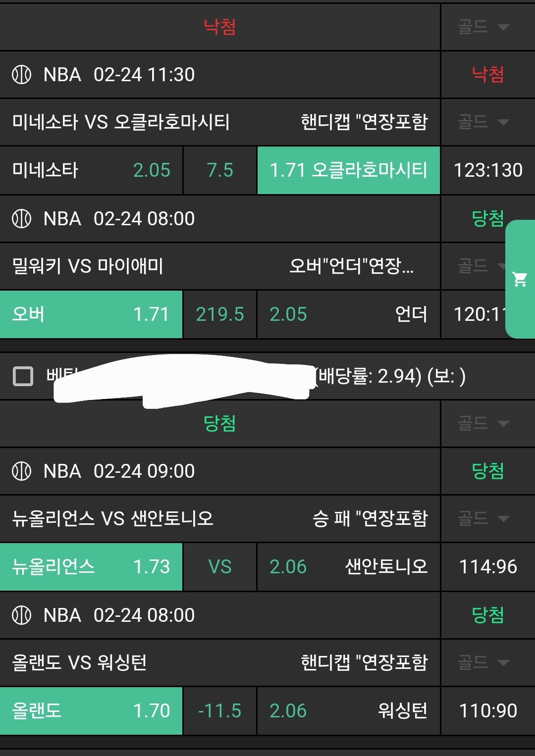Click basketball icon beside NBA 02-24 09:00

[x=21, y=471]
